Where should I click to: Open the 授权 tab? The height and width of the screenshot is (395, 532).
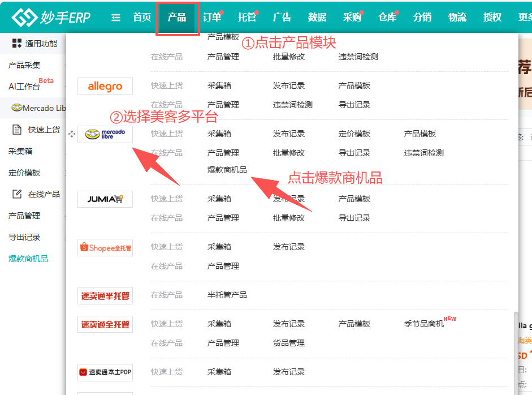point(492,17)
